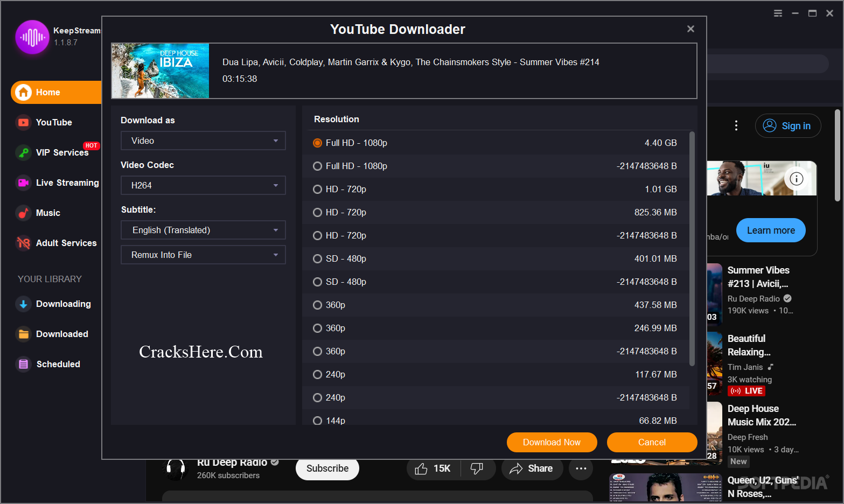Viewport: 844px width, 504px height.
Task: Click the Download Now button
Action: click(x=552, y=443)
